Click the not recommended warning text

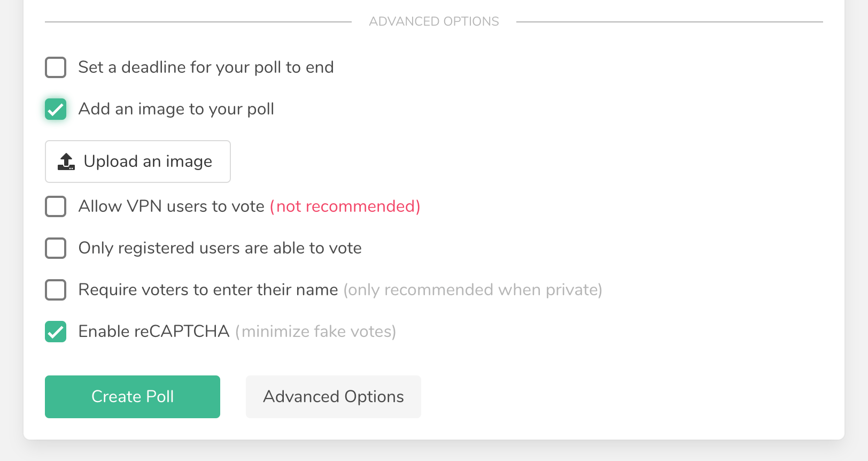pos(345,206)
